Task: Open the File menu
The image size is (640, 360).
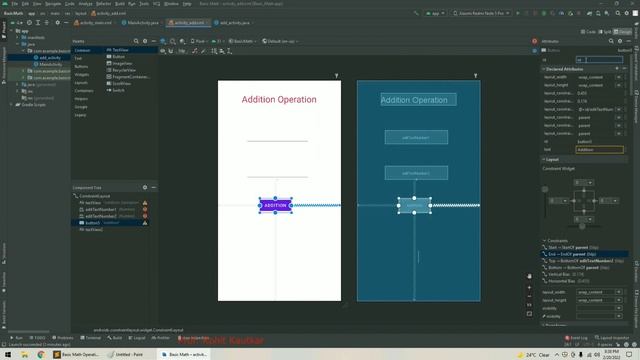Action: click(14, 4)
